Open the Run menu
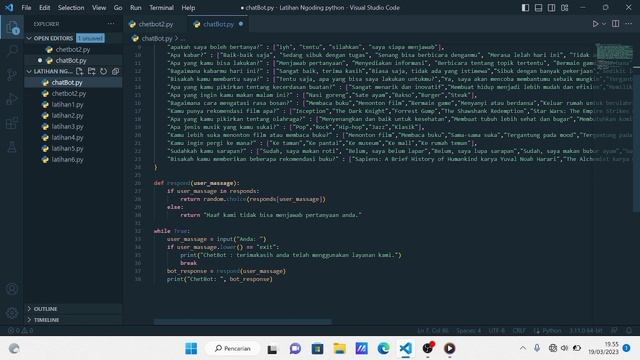 [136, 8]
